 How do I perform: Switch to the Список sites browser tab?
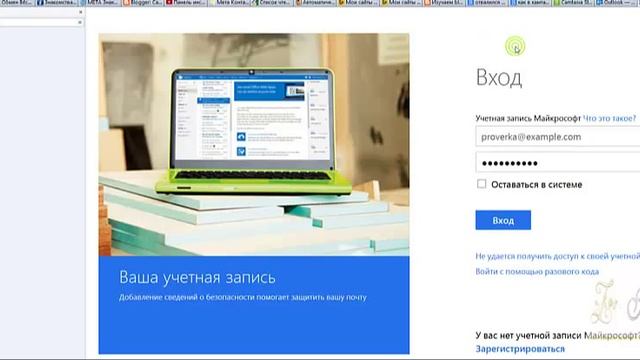(271, 3)
